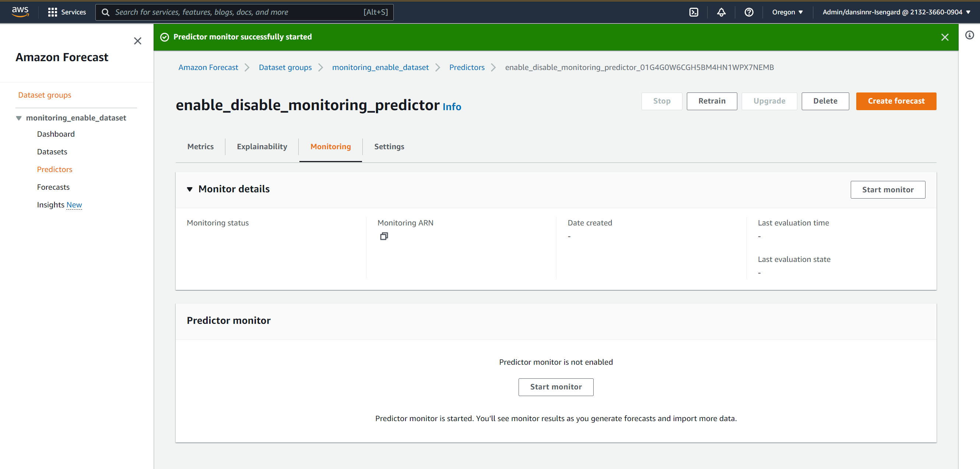Screen dimensions: 980x469
Task: Open Dataset groups in sidebar
Action: coord(45,95)
